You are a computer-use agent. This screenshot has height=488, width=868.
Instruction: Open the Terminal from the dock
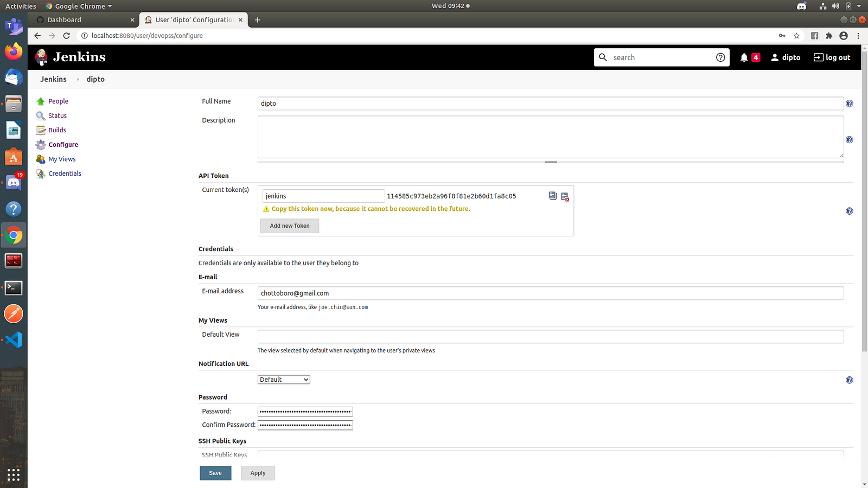14,288
